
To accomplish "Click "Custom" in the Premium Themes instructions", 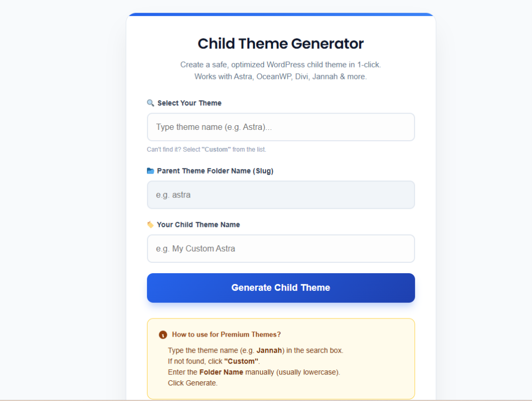I will tap(241, 361).
